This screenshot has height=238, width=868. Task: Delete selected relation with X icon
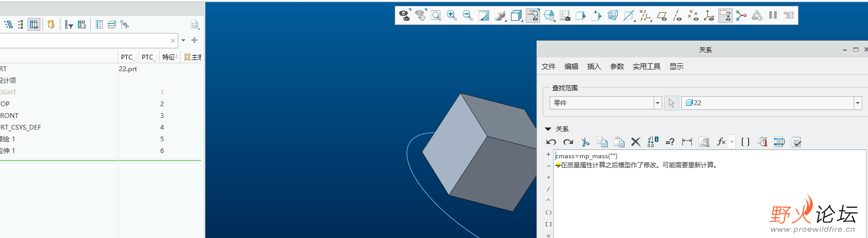point(636,142)
